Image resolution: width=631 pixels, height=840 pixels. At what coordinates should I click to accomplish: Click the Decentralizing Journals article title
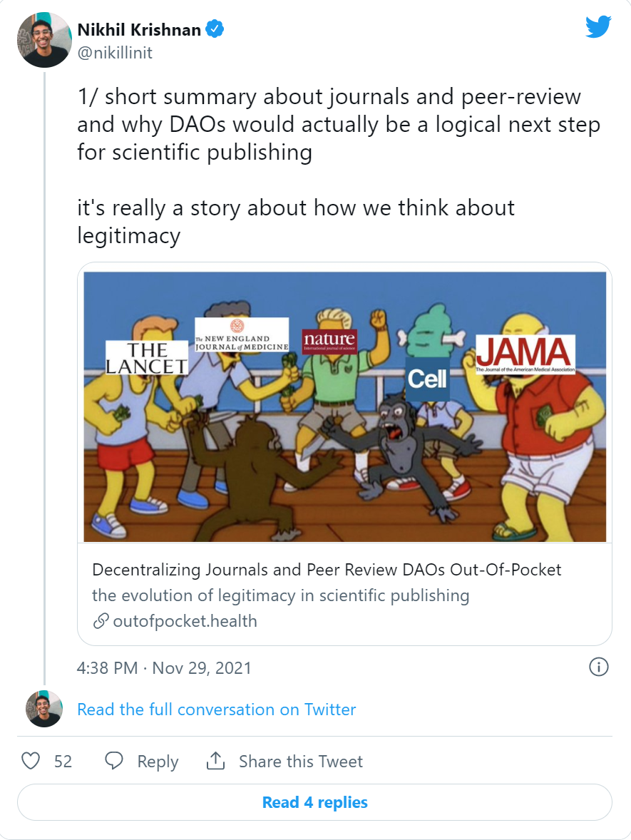327,570
